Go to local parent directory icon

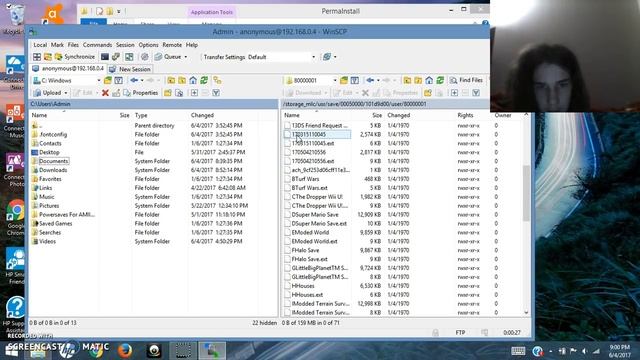pos(171,80)
